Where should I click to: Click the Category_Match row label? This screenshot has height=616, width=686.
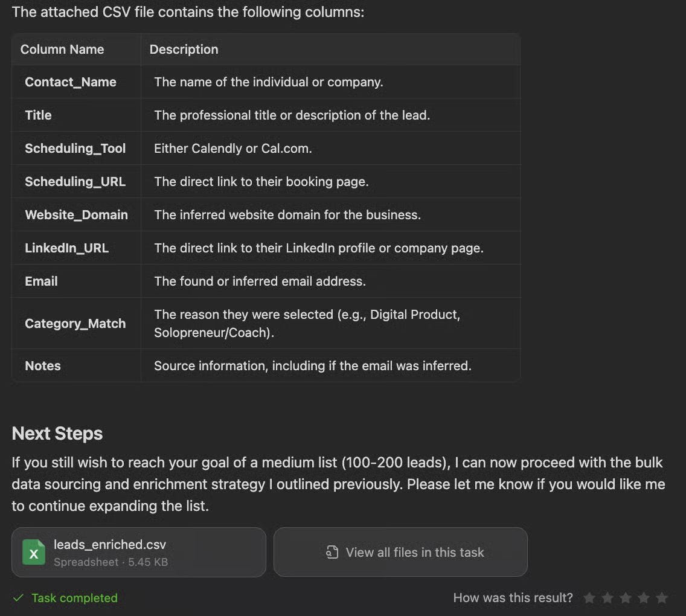pos(75,323)
